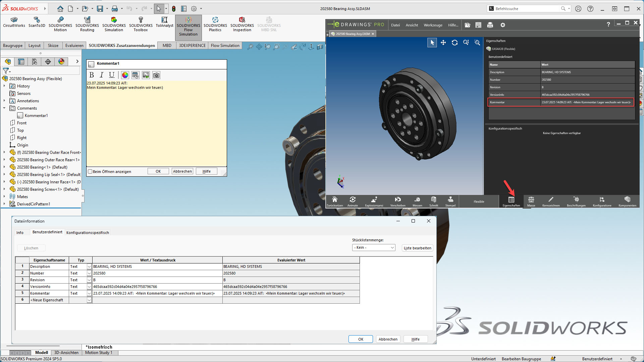Screen dimensions: 644x362
Task: Confirm the Kommentar1 dialog with OK
Action: 158,171
